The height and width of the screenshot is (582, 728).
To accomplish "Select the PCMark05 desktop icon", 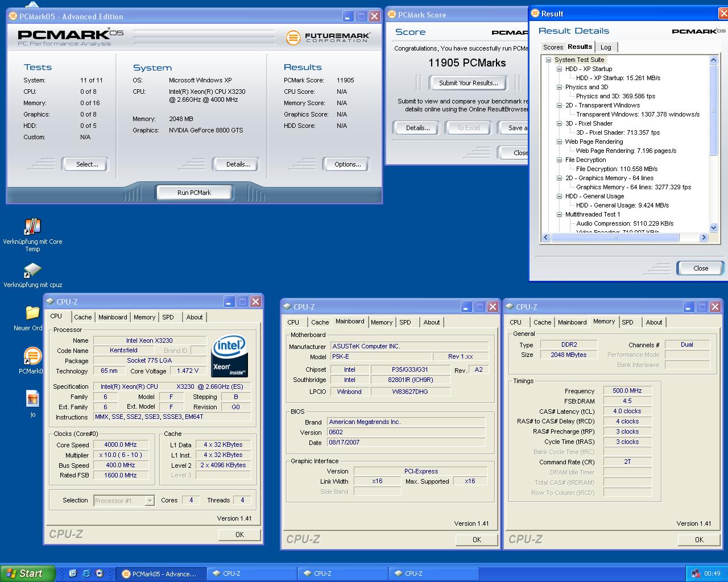I will (x=32, y=357).
